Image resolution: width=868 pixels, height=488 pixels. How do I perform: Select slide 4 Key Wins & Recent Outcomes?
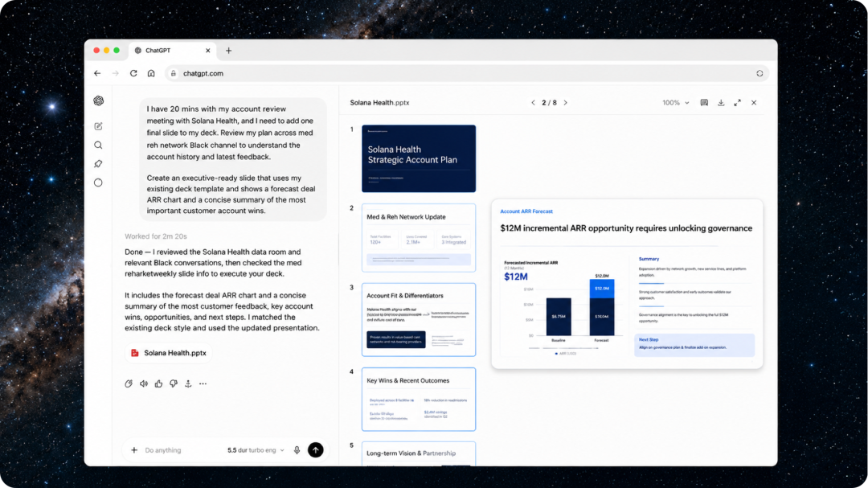coord(419,400)
